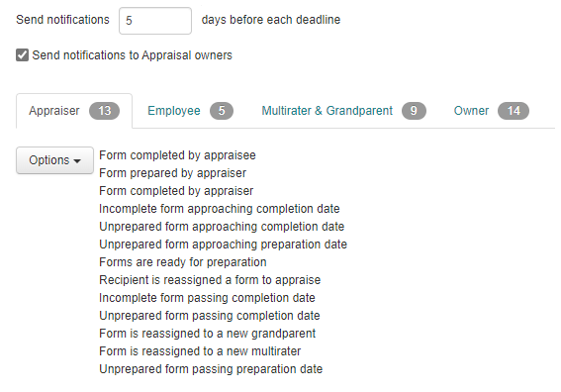Screen dimensions: 561x392
Task: Select 'Form completed by appraisee' notification
Action: click(177, 155)
